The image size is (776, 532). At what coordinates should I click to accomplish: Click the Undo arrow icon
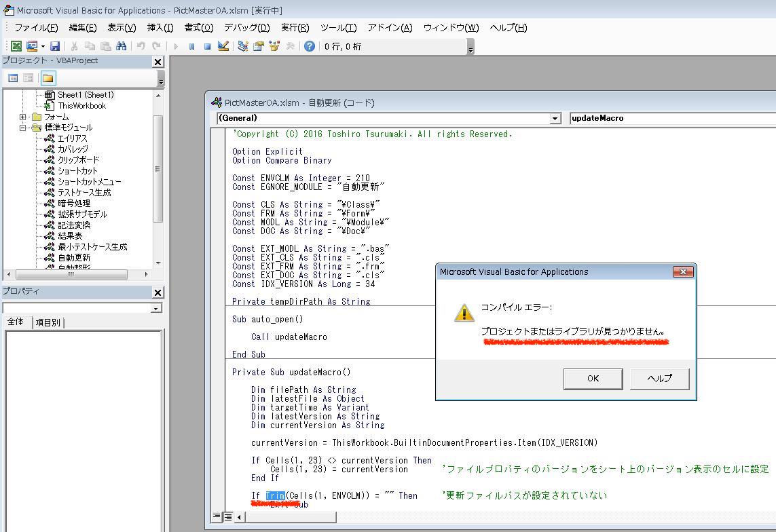point(141,46)
